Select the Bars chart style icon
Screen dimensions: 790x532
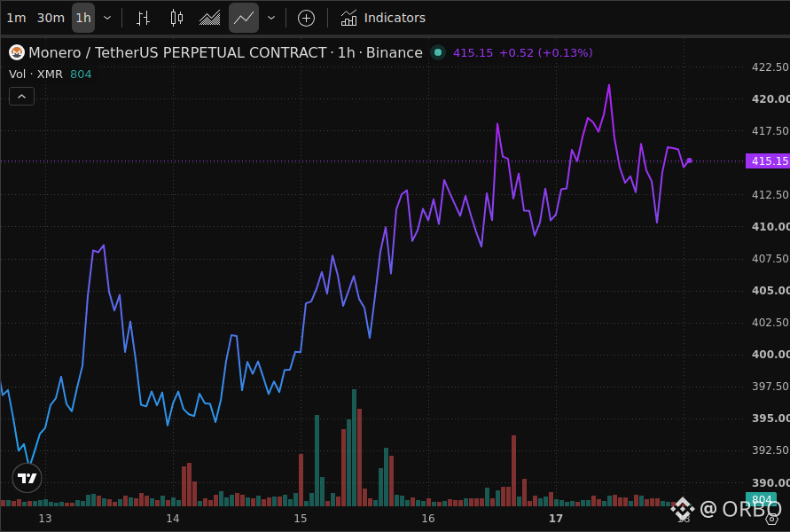click(143, 18)
